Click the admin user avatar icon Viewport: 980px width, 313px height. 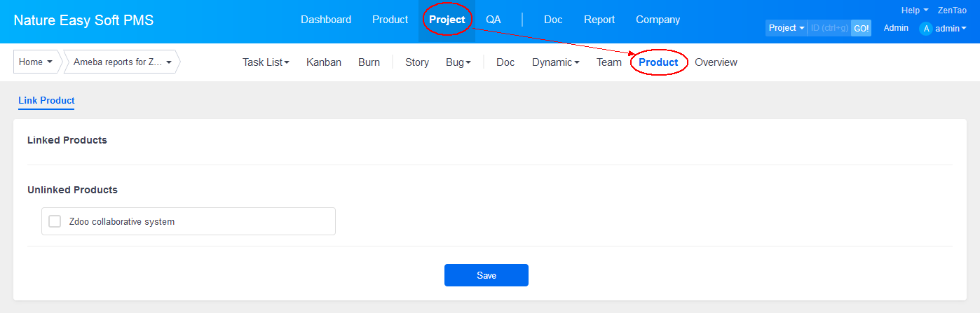(926, 29)
